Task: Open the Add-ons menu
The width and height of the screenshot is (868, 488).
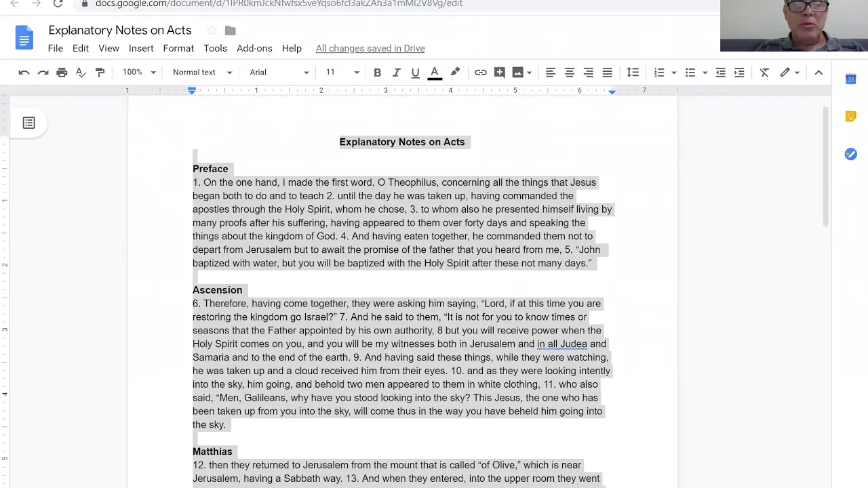Action: tap(254, 48)
